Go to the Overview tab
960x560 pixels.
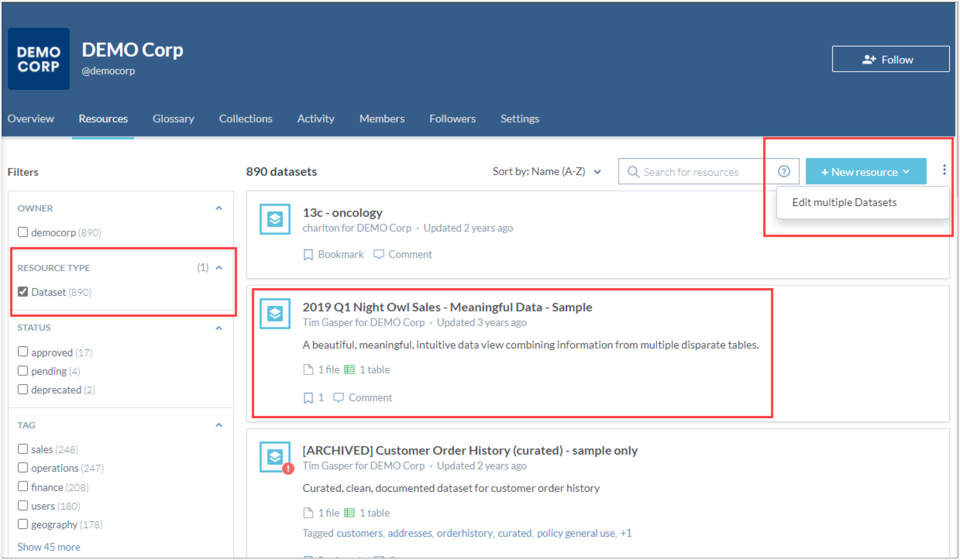30,119
